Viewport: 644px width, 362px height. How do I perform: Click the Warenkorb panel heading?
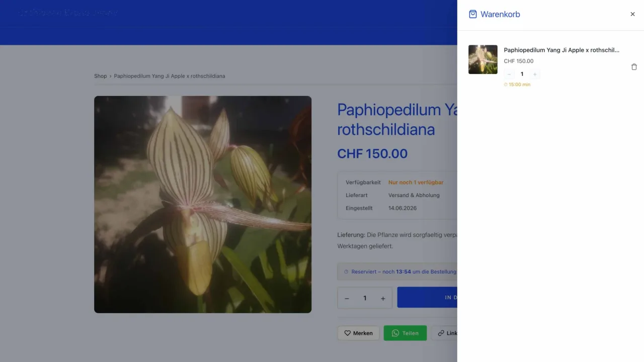[500, 14]
